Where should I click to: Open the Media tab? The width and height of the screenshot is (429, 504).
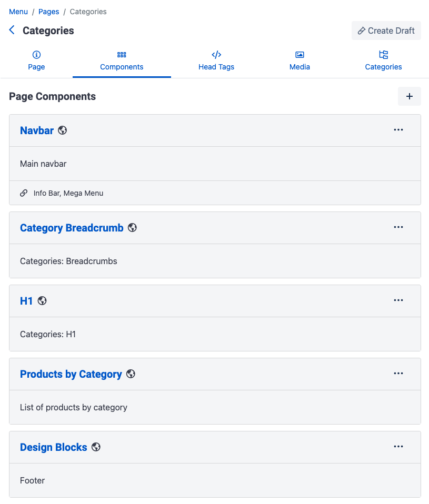pyautogui.click(x=300, y=61)
